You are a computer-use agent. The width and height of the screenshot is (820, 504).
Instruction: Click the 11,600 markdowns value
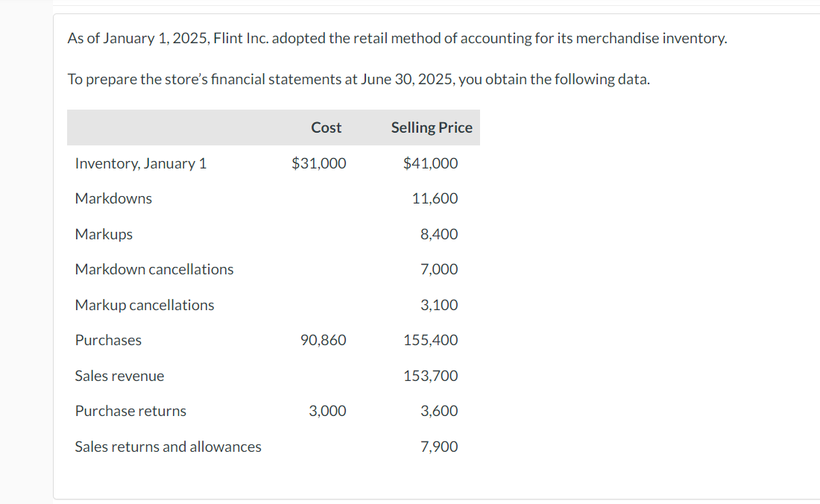click(x=435, y=198)
